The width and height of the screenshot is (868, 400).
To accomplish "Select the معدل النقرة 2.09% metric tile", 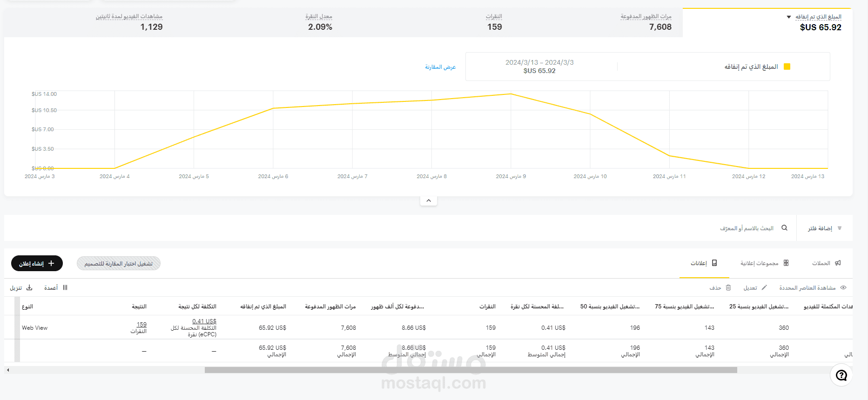I will point(319,22).
